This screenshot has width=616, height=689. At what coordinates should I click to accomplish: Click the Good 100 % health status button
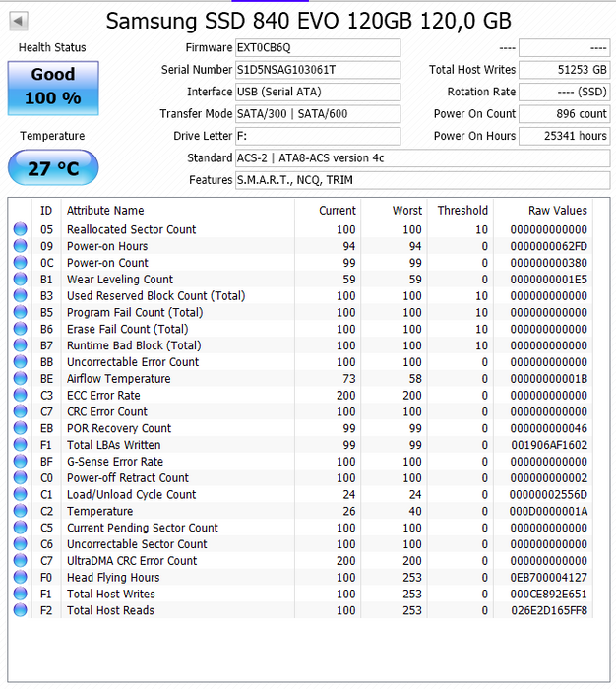click(x=53, y=87)
